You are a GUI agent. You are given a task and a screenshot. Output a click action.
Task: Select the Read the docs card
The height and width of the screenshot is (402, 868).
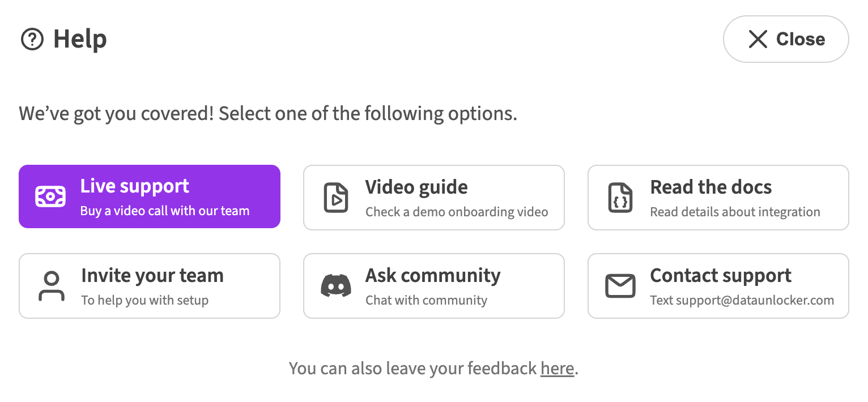(x=718, y=198)
